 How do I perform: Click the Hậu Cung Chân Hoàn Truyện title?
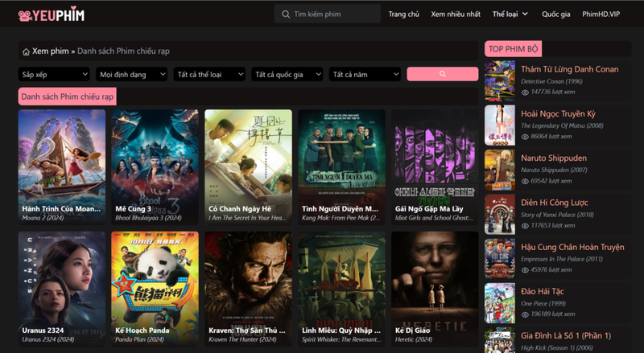(572, 247)
